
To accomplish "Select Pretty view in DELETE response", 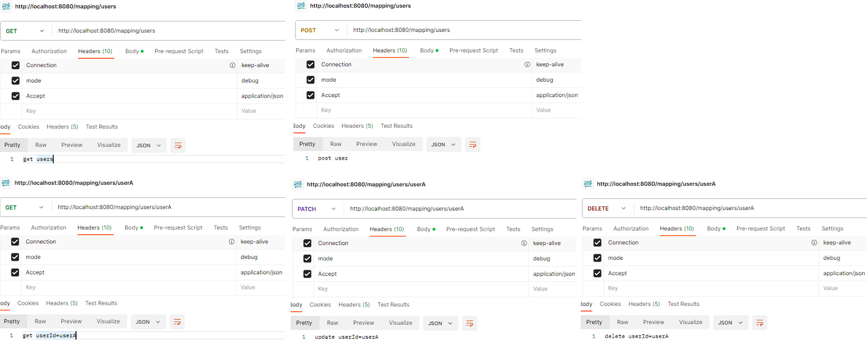I will pos(594,323).
